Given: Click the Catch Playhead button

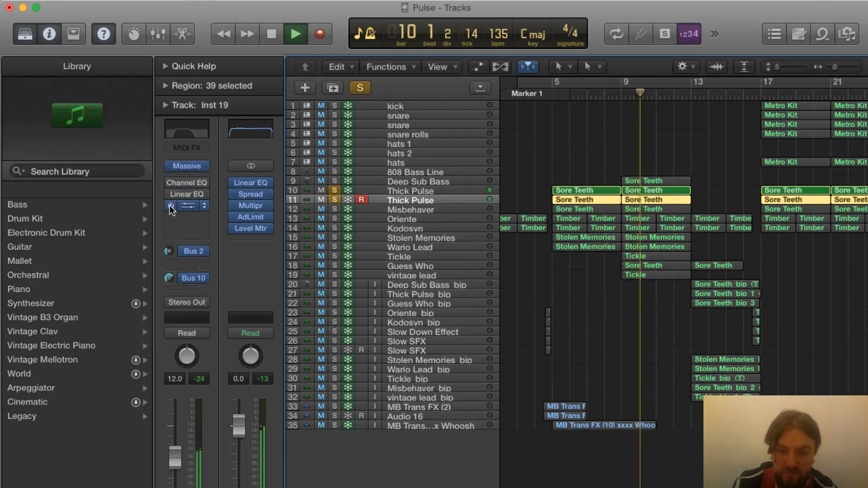Looking at the screenshot, I should 528,67.
